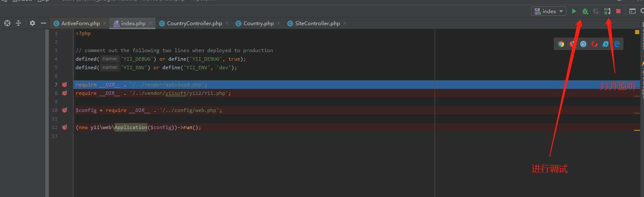Click the '<?php' opening tag
The height and width of the screenshot is (197, 644).
point(83,33)
